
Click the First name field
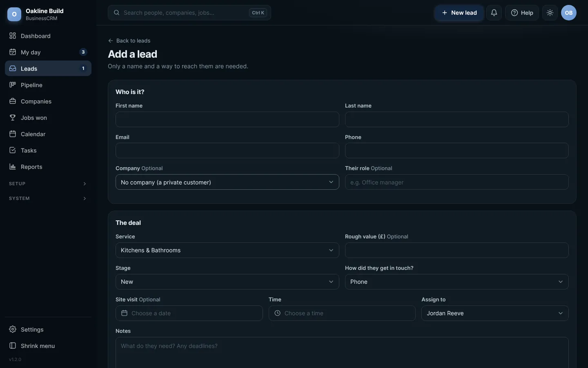pos(227,119)
